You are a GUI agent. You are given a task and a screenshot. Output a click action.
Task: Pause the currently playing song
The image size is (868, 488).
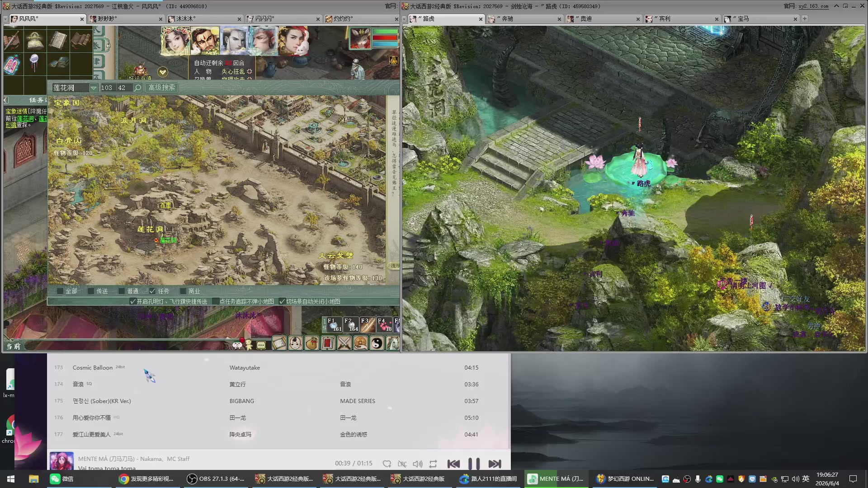click(x=474, y=464)
